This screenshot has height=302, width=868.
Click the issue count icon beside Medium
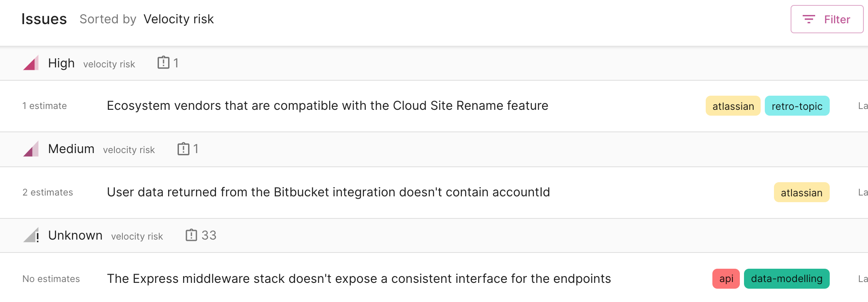click(184, 149)
